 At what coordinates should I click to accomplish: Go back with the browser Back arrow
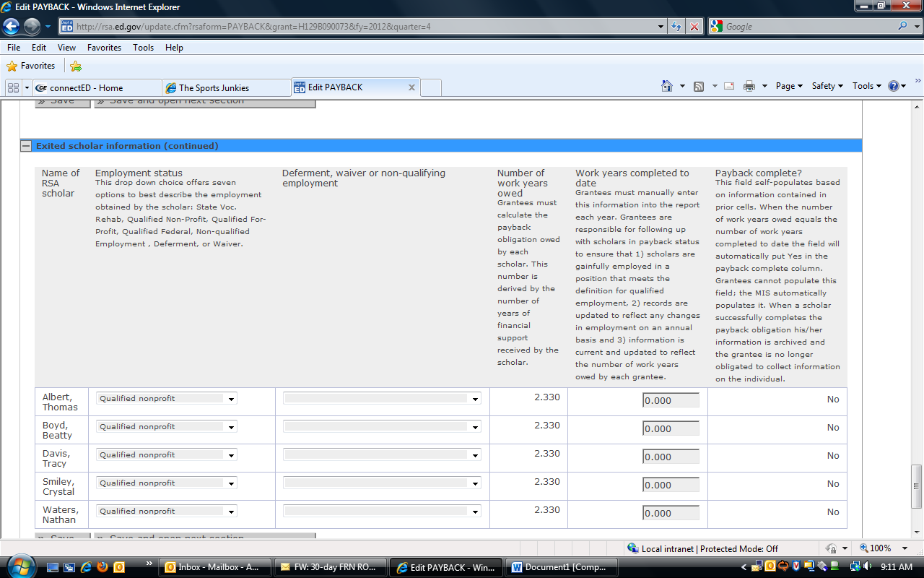[12, 27]
